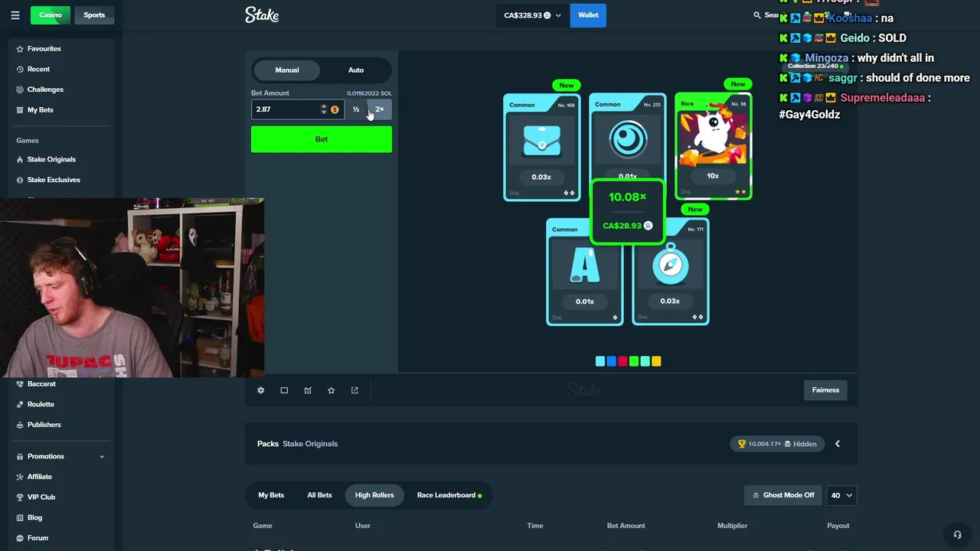Viewport: 980px width, 551px height.
Task: Expand the CA$328.93 balance dropdown
Action: (532, 15)
